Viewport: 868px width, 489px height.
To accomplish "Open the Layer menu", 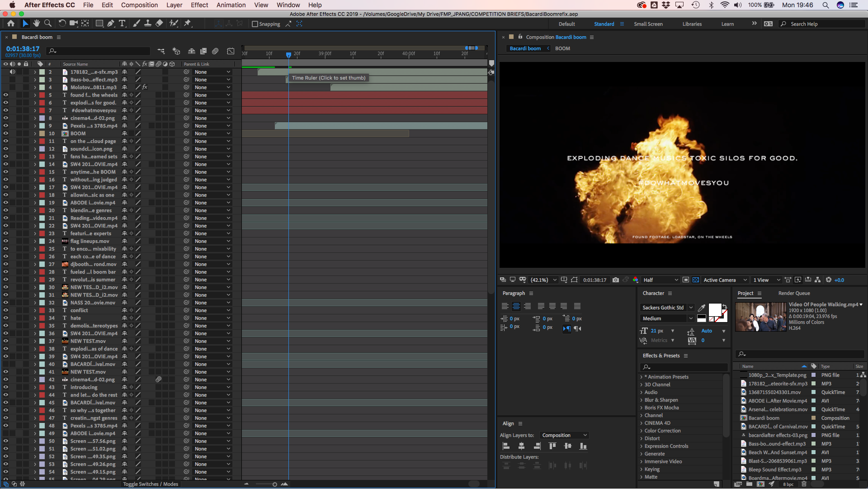I will coord(174,5).
